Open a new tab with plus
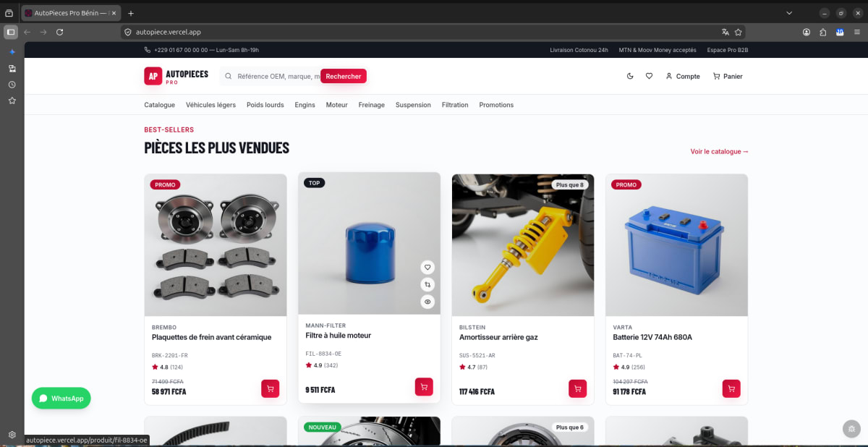The image size is (868, 447). [x=130, y=13]
